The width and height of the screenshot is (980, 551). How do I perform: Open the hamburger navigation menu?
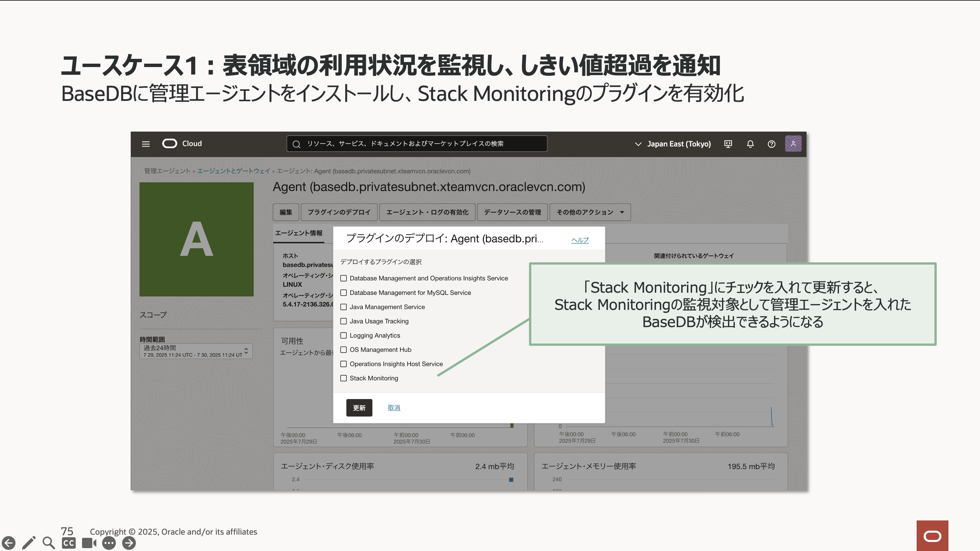click(x=146, y=144)
